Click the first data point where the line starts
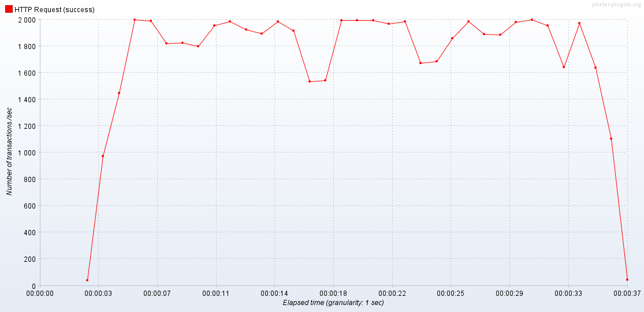The image size is (644, 312). click(x=87, y=280)
